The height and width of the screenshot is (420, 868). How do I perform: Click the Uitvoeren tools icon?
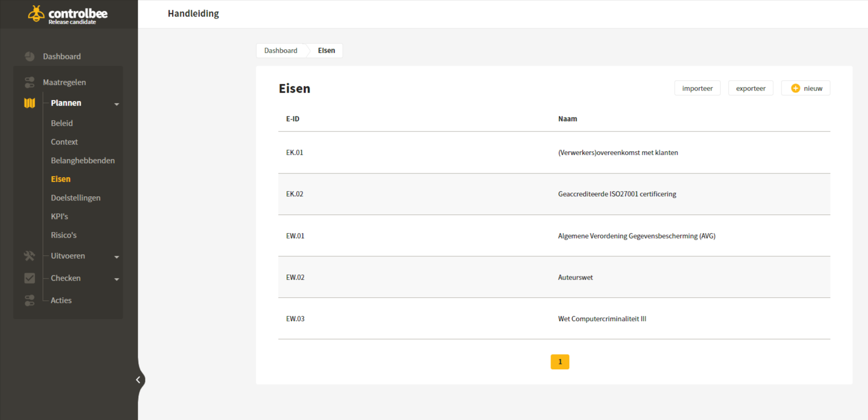[30, 256]
